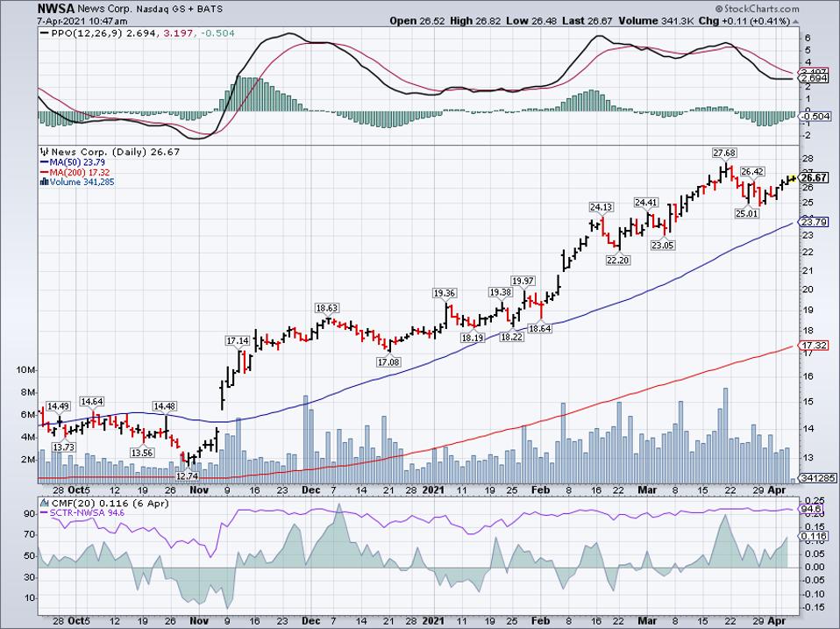This screenshot has height=629, width=840.
Task: Click the 22.20 price label
Action: 617,261
